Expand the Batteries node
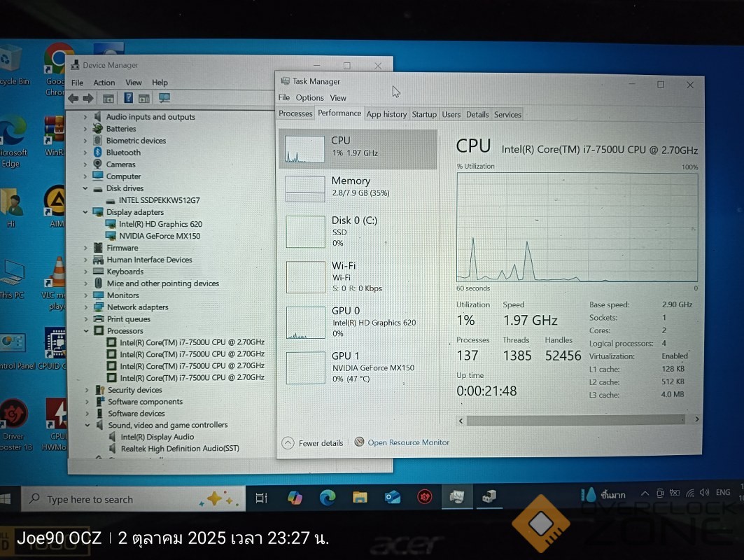744x560 pixels. pyautogui.click(x=85, y=129)
